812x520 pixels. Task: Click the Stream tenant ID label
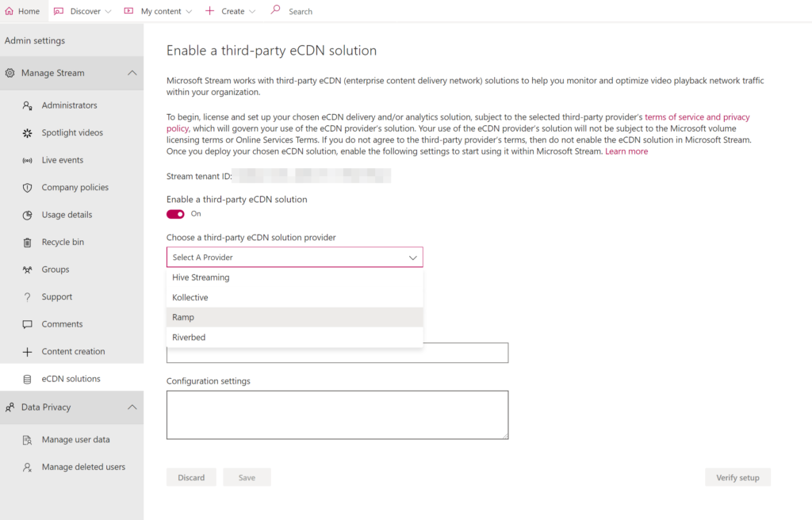[199, 177]
